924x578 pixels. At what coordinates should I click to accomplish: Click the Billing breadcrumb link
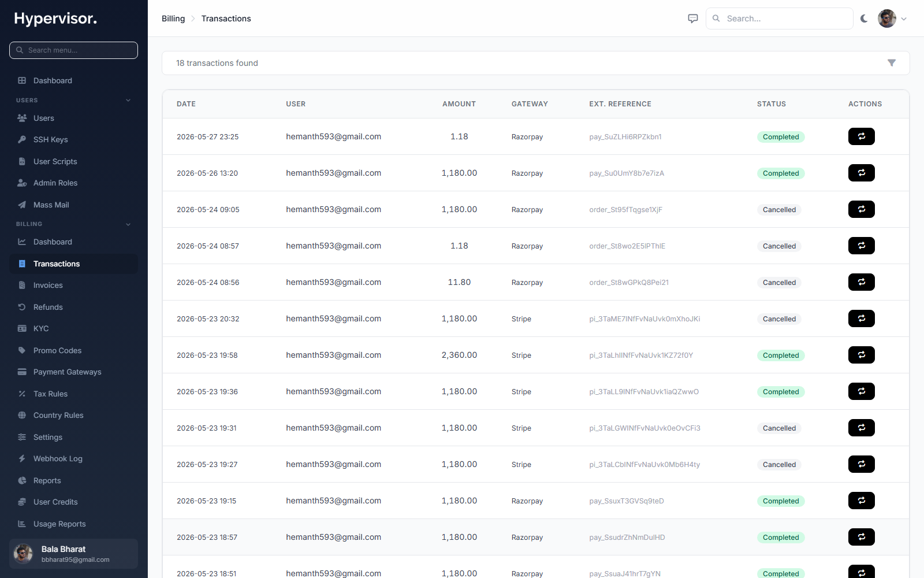(173, 18)
